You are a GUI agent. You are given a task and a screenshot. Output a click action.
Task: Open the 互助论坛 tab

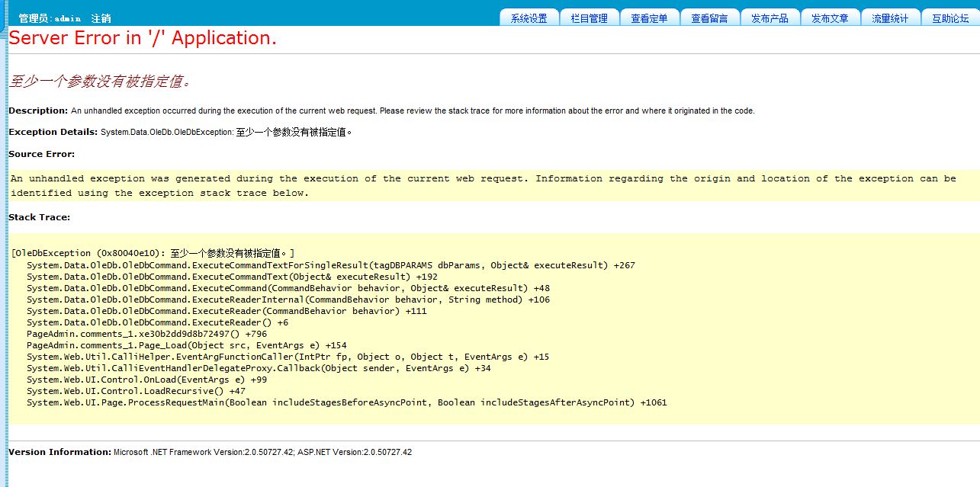(950, 18)
